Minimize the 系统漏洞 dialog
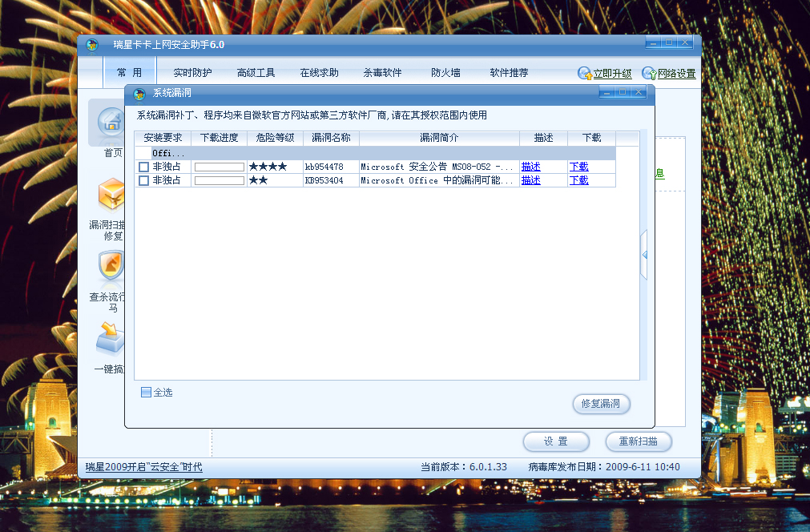Screen dimensions: 810x532 pyautogui.click(x=607, y=92)
